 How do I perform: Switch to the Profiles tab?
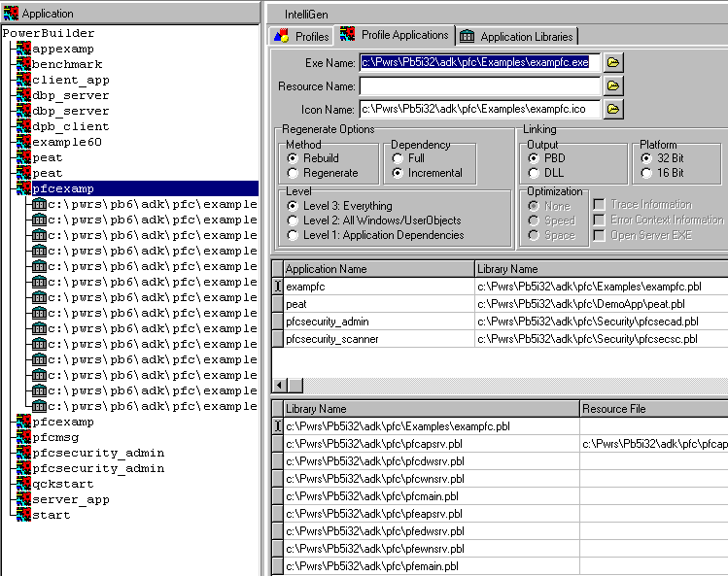point(301,36)
